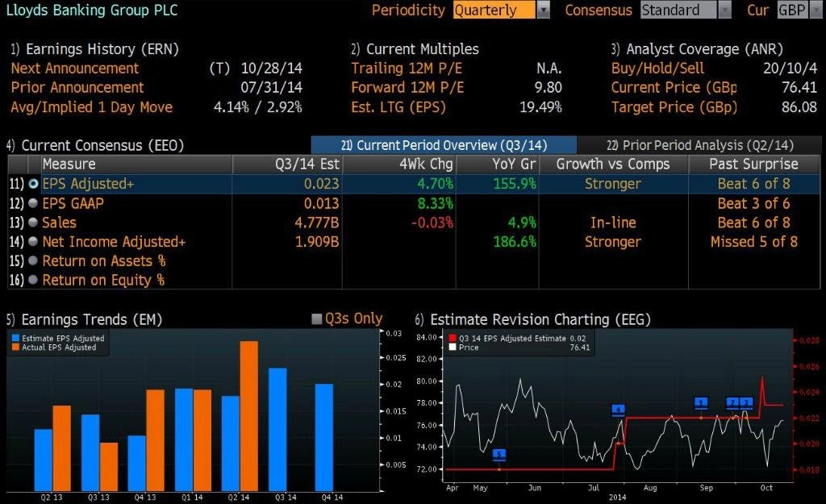Click event flag 1 on the revision chart
Screen dimensions: 826x504
pos(701,403)
